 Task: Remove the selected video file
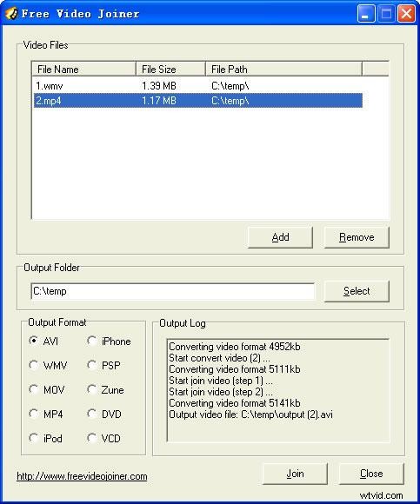tap(357, 237)
